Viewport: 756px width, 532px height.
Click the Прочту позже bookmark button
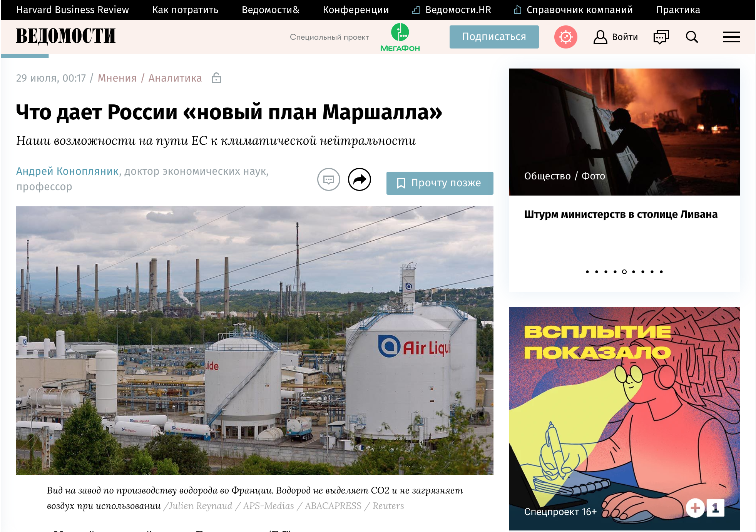(440, 183)
